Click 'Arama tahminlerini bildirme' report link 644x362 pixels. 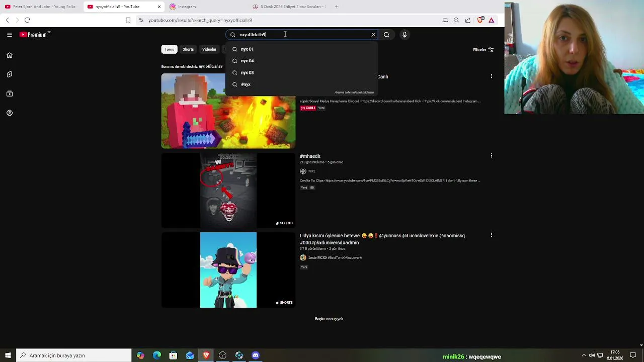click(x=354, y=93)
